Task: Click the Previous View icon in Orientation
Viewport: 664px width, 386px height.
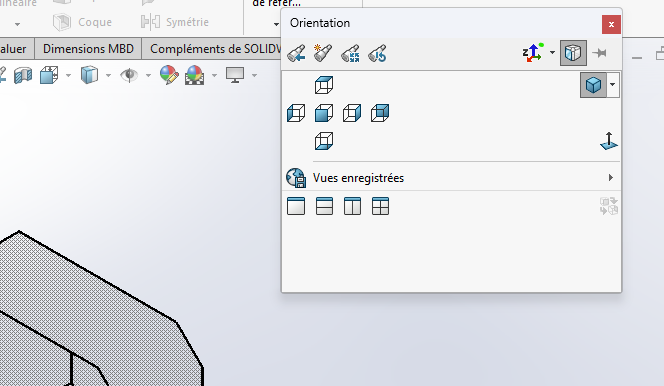Action: pos(296,53)
